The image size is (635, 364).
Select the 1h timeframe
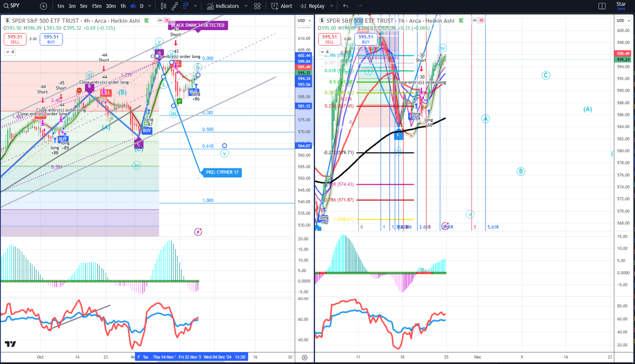[123, 6]
